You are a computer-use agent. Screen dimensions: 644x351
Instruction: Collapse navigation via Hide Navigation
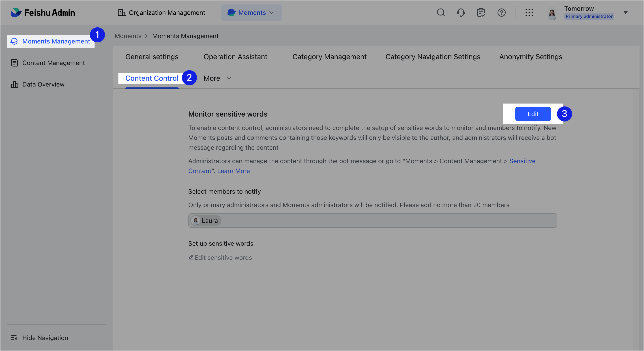[45, 338]
